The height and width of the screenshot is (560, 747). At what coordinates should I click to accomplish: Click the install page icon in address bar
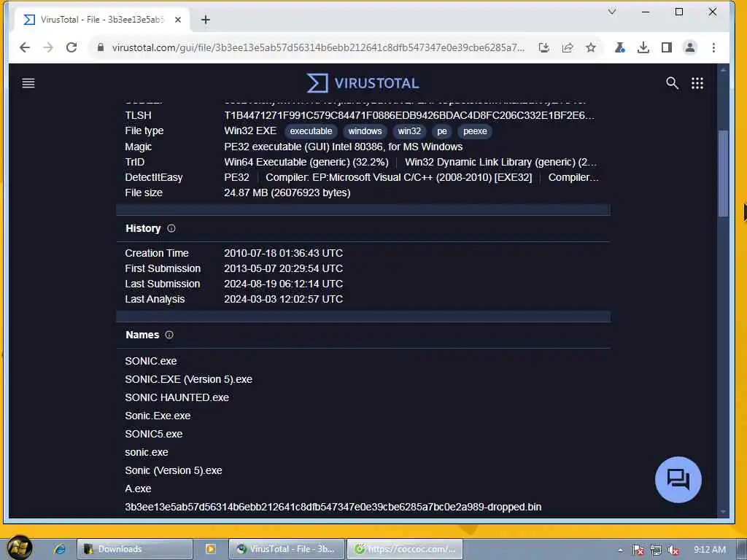[x=544, y=47]
